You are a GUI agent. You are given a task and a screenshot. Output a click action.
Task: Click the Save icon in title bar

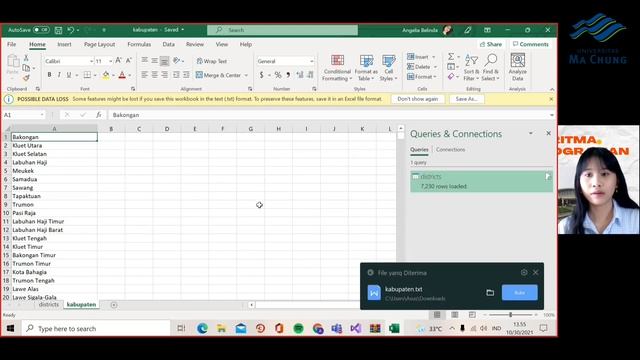tap(58, 30)
